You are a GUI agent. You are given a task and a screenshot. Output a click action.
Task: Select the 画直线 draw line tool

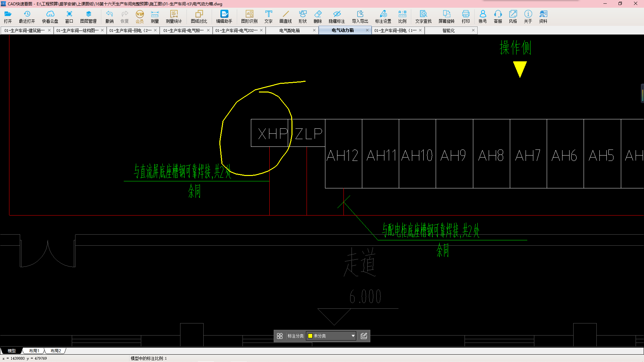coord(285,16)
